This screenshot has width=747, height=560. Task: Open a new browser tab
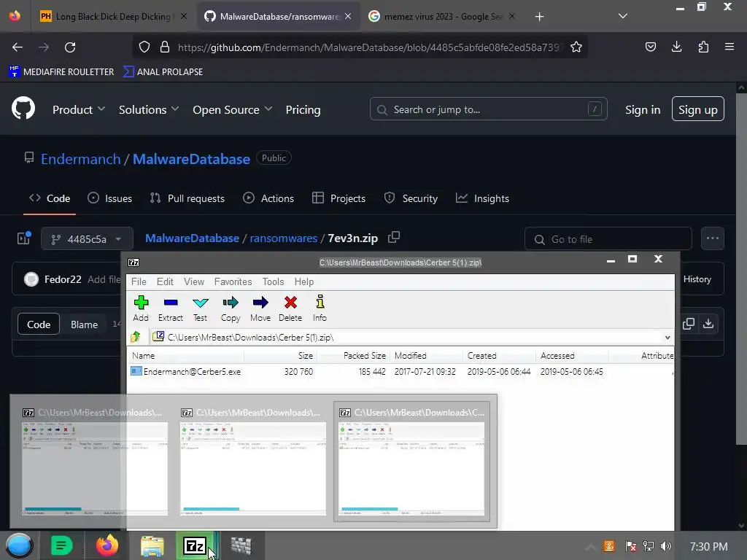pos(539,17)
